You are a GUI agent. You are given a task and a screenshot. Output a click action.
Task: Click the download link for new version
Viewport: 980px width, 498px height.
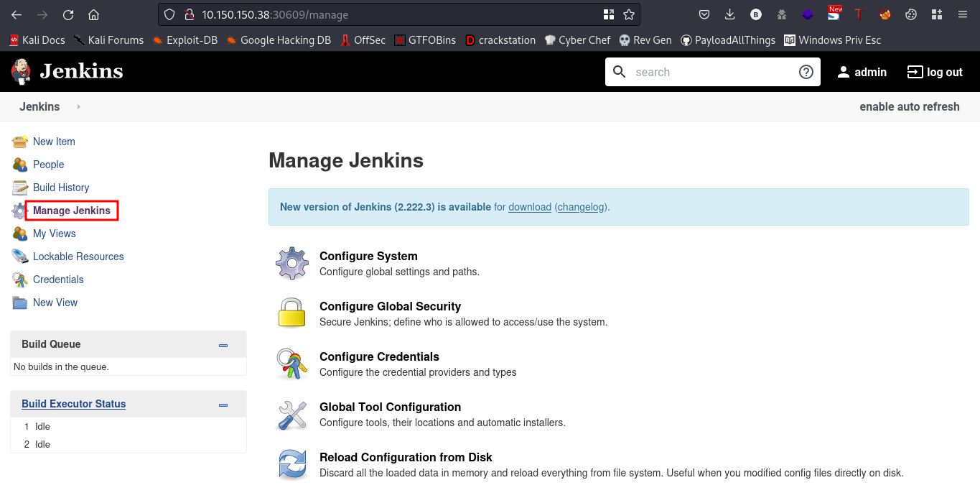(530, 207)
